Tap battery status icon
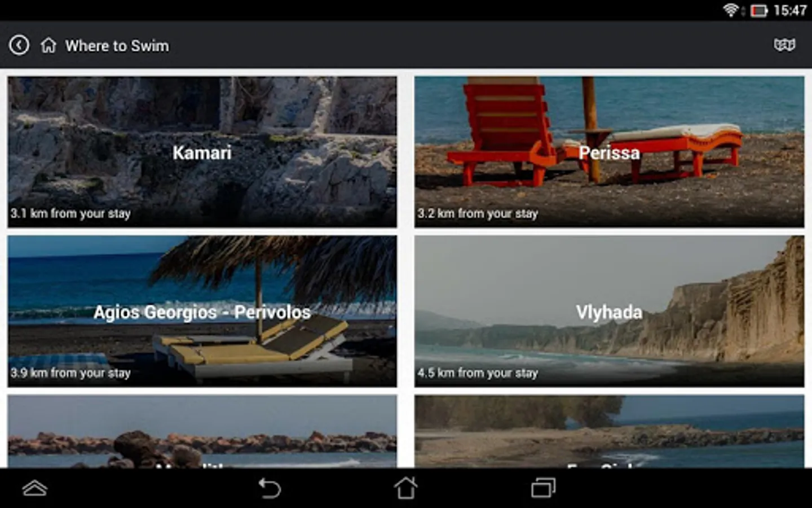This screenshot has width=812, height=508. point(759,11)
